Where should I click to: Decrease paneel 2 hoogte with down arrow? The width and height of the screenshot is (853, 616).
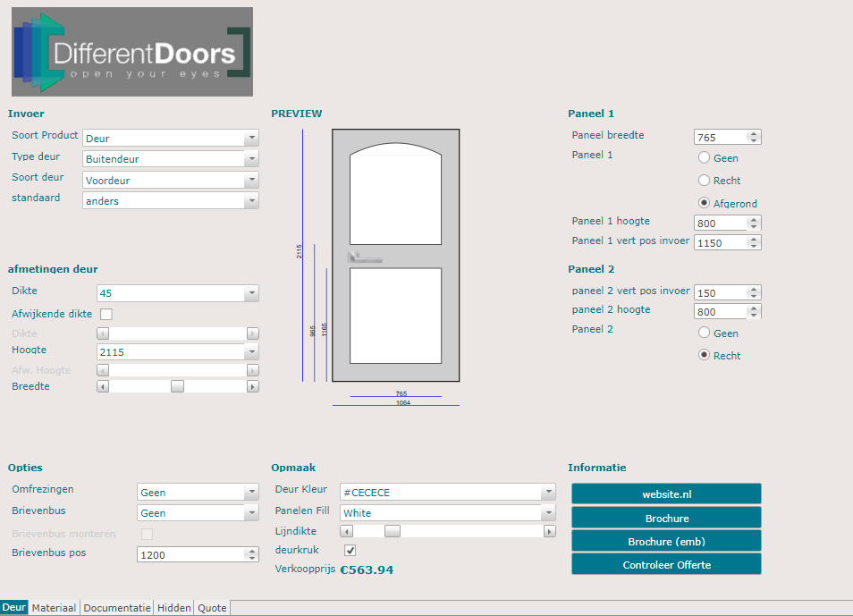point(754,315)
